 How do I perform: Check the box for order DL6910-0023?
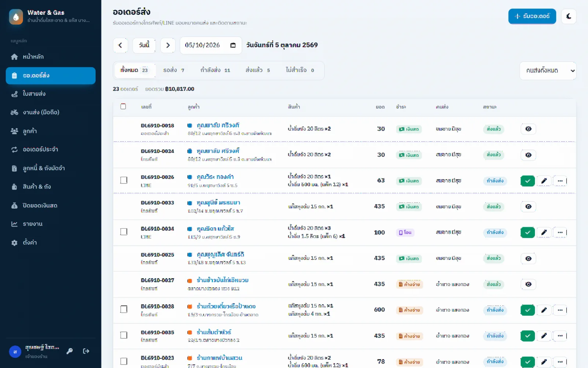point(124,361)
